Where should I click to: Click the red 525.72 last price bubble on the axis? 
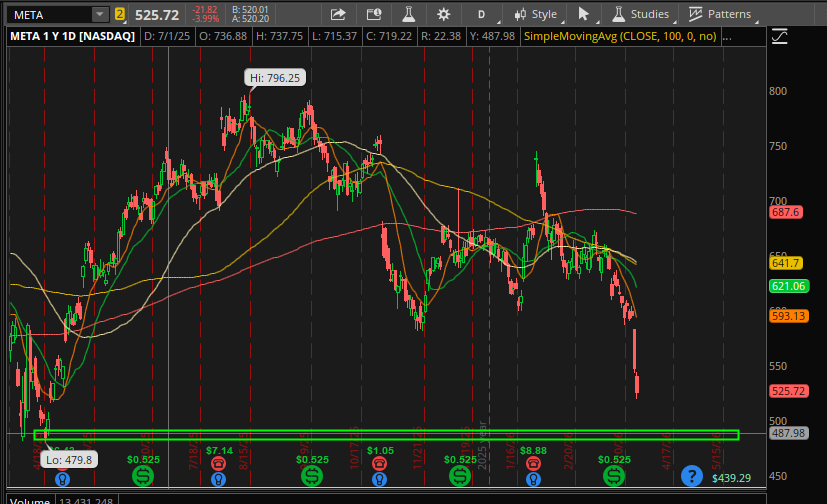pos(789,391)
